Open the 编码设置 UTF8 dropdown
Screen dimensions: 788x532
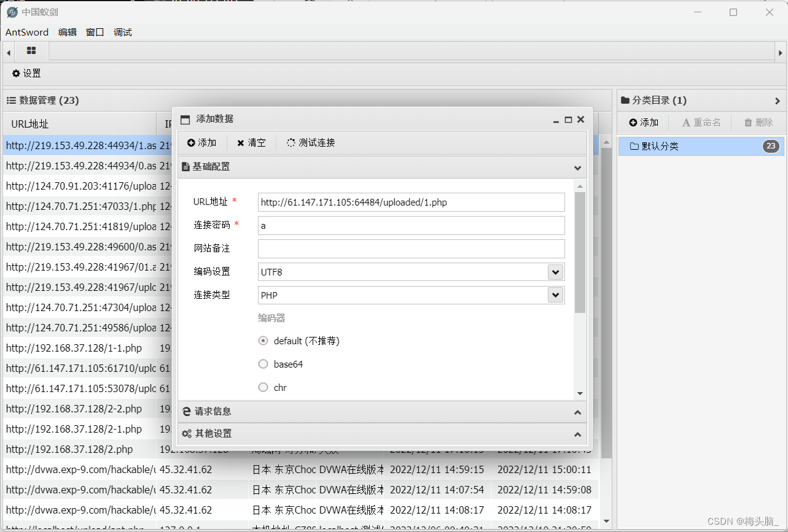click(x=555, y=271)
